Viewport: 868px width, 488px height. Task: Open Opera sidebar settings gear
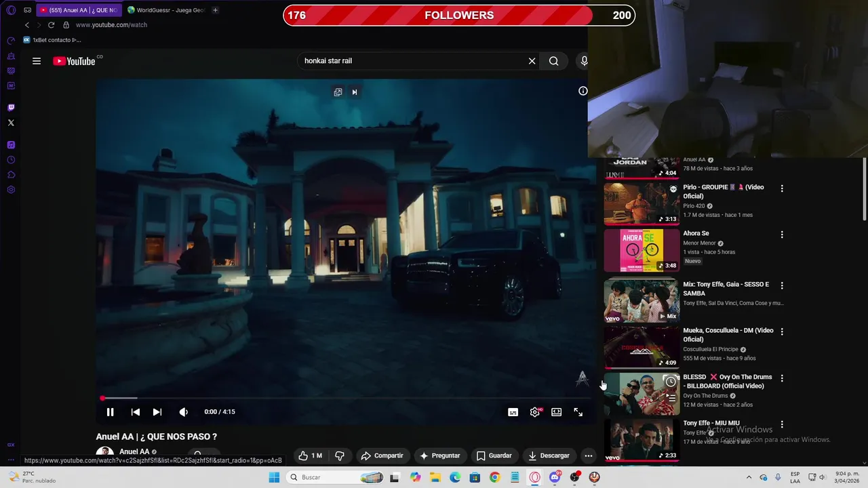click(x=11, y=190)
